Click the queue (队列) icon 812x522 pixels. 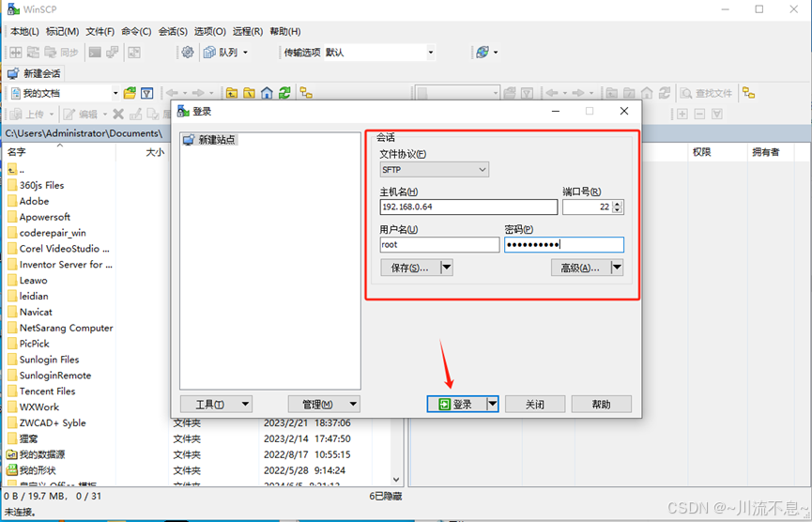[209, 52]
